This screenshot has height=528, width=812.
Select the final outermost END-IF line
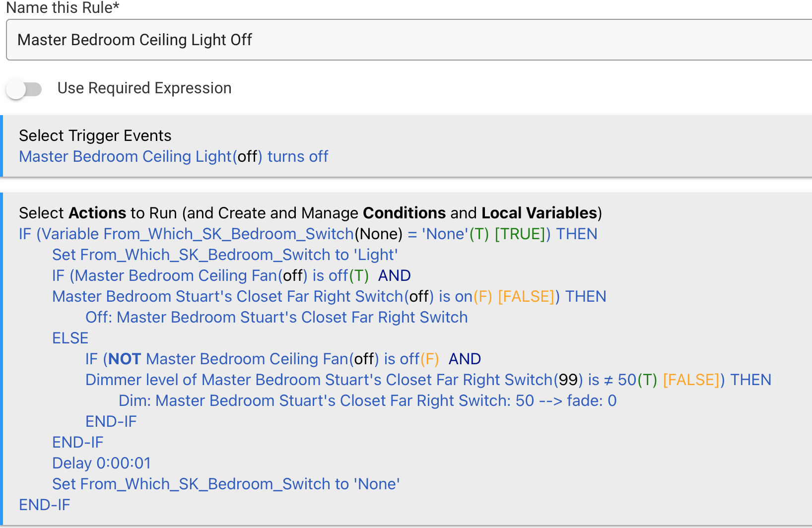(44, 505)
